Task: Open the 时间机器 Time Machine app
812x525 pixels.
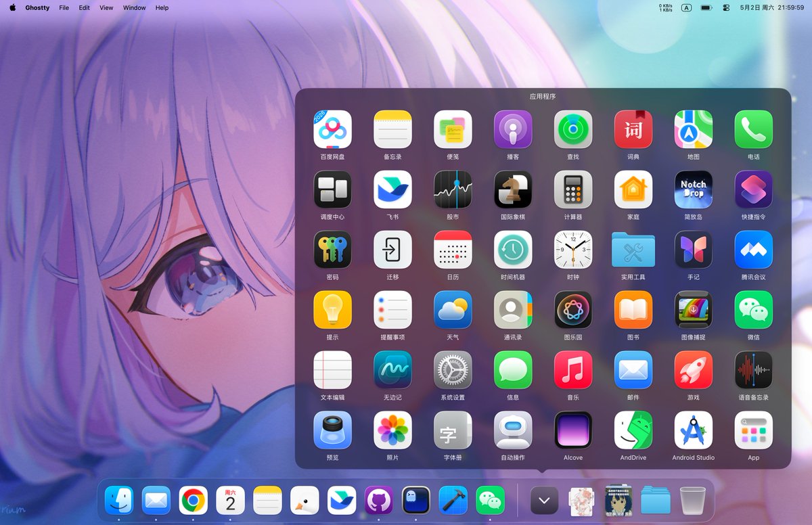Action: point(513,250)
